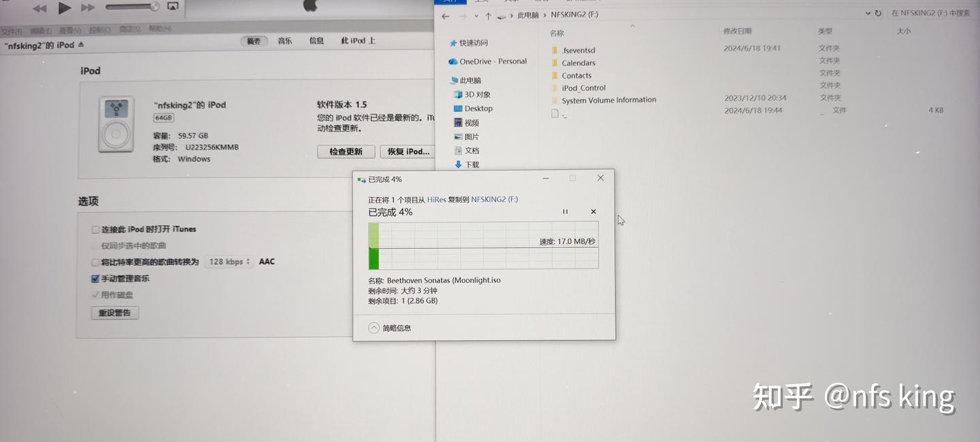Sort files by 大小 column header
The image size is (980, 442).
pyautogui.click(x=904, y=31)
